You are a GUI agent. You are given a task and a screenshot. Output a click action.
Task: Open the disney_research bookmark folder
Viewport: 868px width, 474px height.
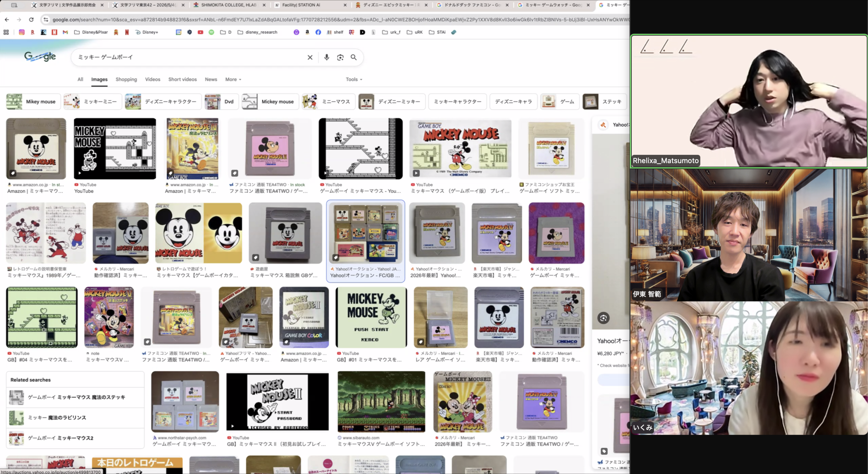pyautogui.click(x=257, y=32)
